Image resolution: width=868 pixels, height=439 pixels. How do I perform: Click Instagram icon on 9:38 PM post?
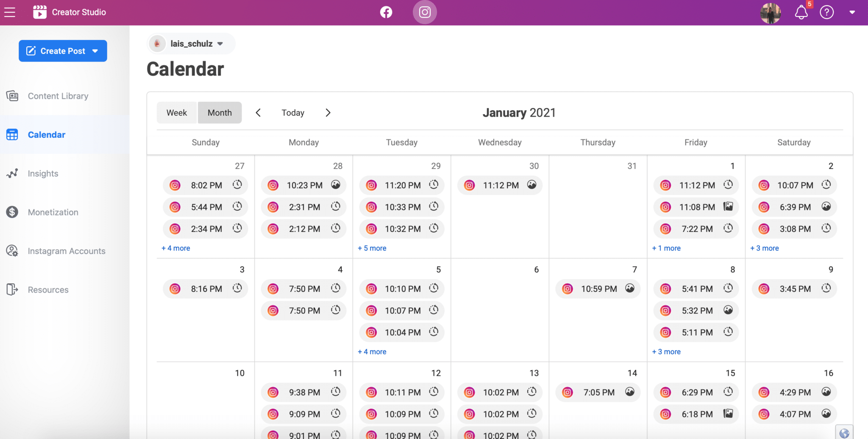click(x=273, y=392)
